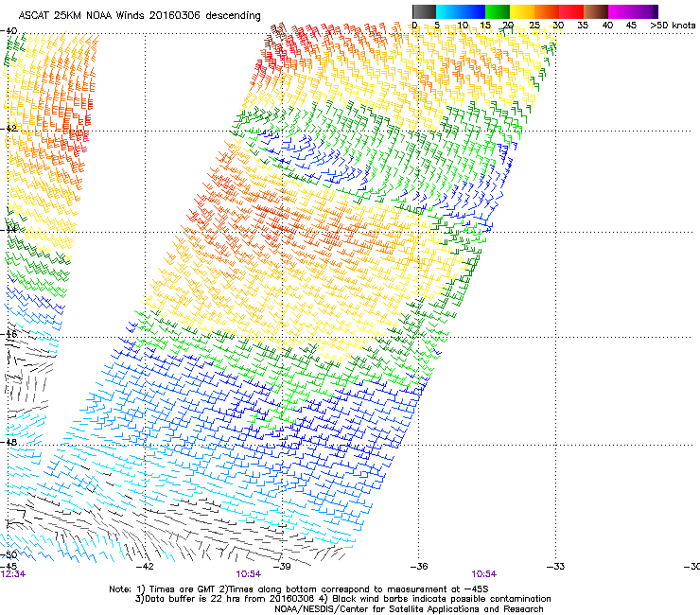Select the '35' legend scale label
The width and height of the screenshot is (700, 615).
[x=583, y=25]
